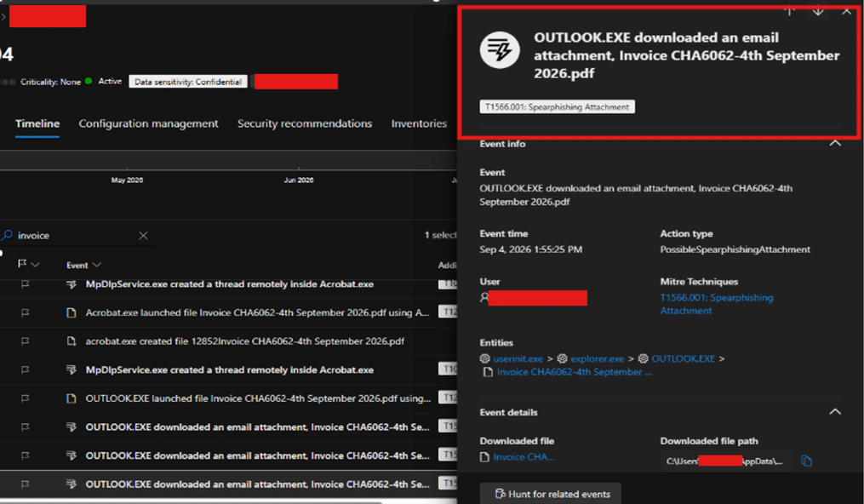The width and height of the screenshot is (864, 504).
Task: Click alert icon on selected OUTLOOK.EXE downloaded row
Action: pos(72,484)
